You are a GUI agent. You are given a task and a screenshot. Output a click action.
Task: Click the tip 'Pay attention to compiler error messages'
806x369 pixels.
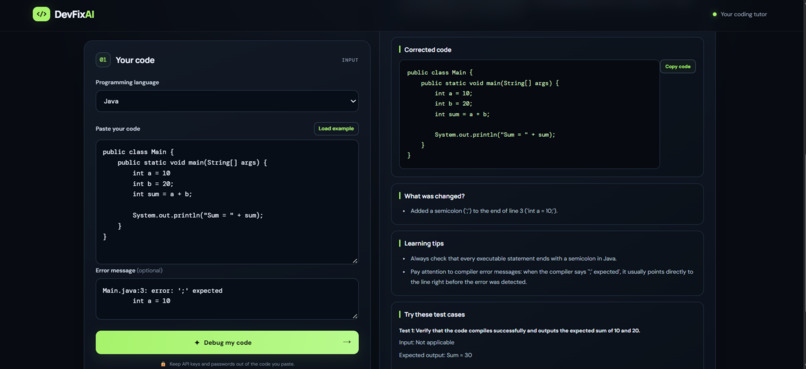click(x=552, y=276)
